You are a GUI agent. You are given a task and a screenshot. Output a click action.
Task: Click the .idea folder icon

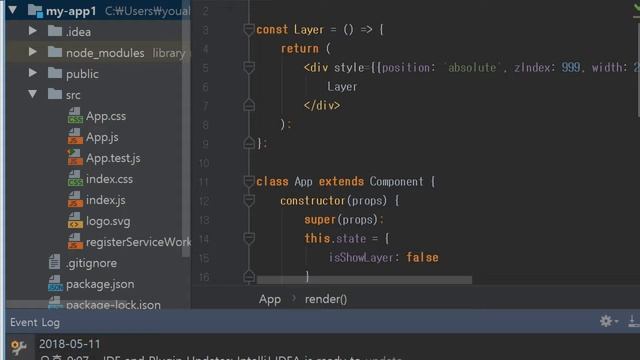55,31
